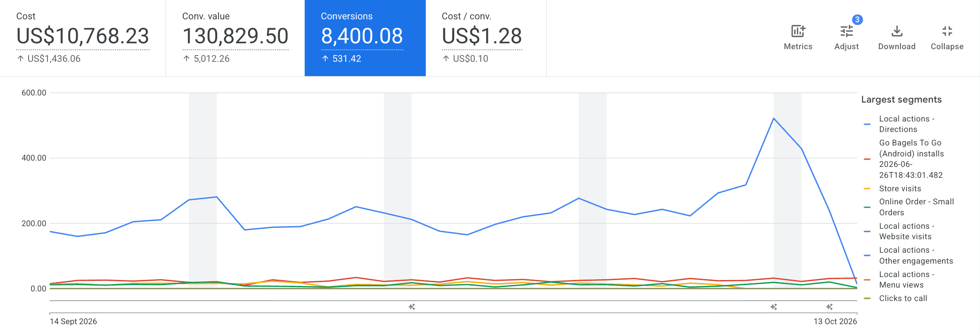Open the Adjust sliders icon
This screenshot has width=980, height=333.
tap(846, 32)
